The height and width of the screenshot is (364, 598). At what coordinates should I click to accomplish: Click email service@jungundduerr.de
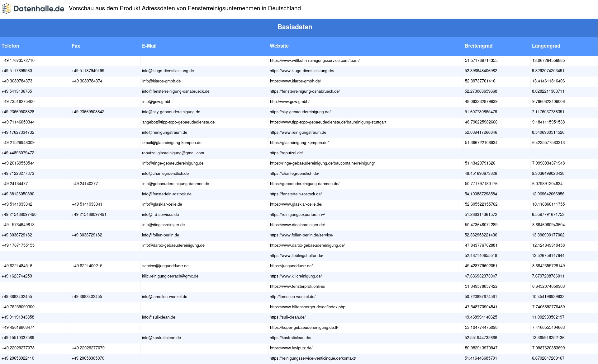(165, 266)
